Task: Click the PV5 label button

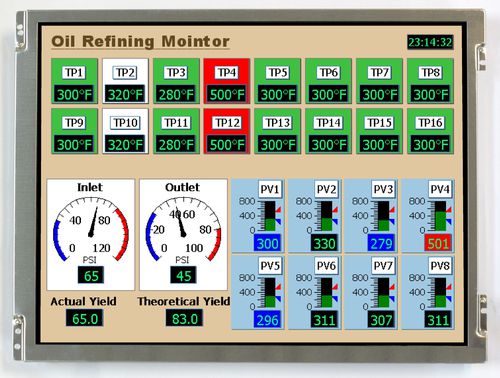Action: coord(270,266)
